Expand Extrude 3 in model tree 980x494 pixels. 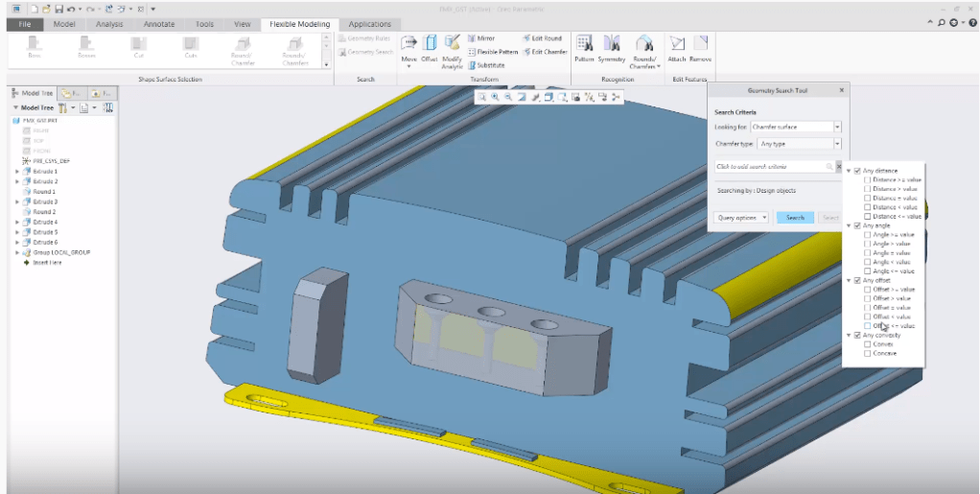pos(16,202)
